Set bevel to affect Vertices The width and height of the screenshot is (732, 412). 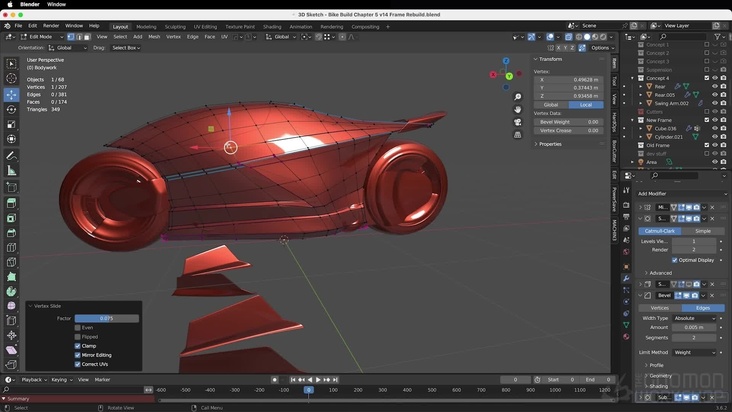660,308
